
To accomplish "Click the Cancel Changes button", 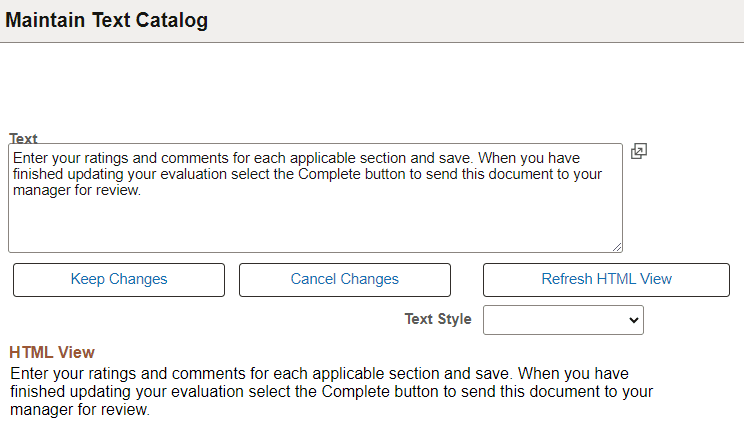I will 344,280.
